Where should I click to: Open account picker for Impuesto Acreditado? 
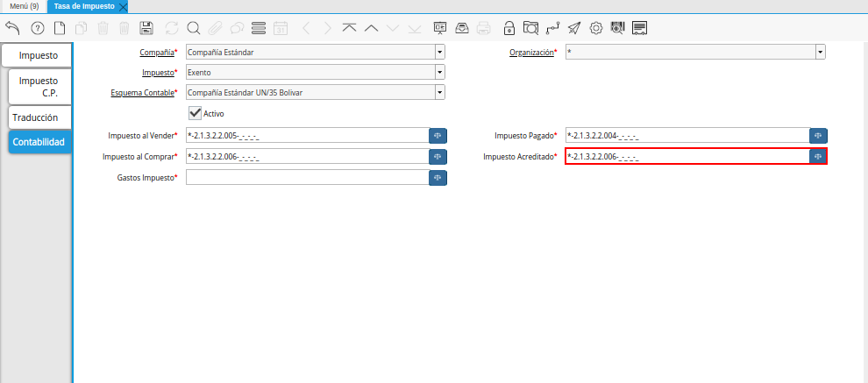pyautogui.click(x=818, y=157)
